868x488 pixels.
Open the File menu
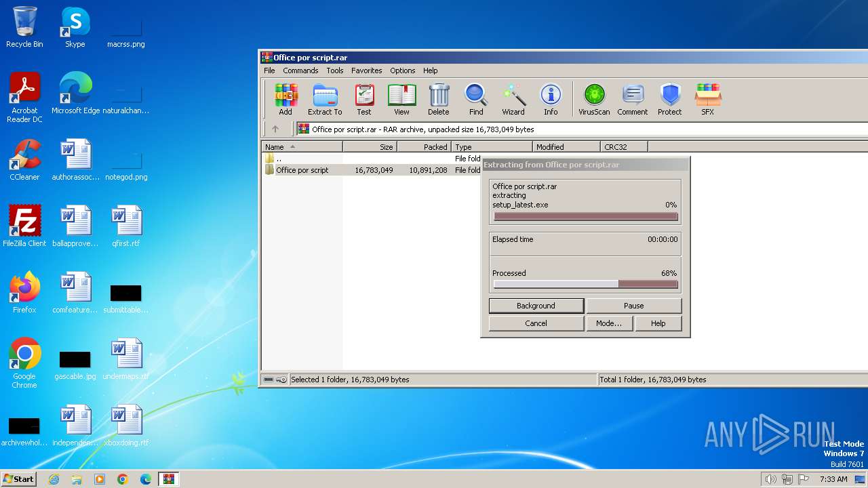point(269,70)
